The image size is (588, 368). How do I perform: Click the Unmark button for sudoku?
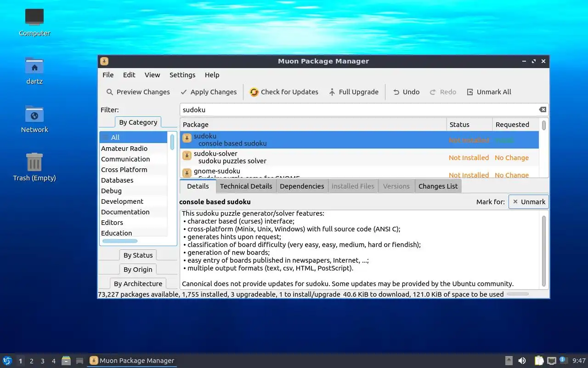(528, 202)
